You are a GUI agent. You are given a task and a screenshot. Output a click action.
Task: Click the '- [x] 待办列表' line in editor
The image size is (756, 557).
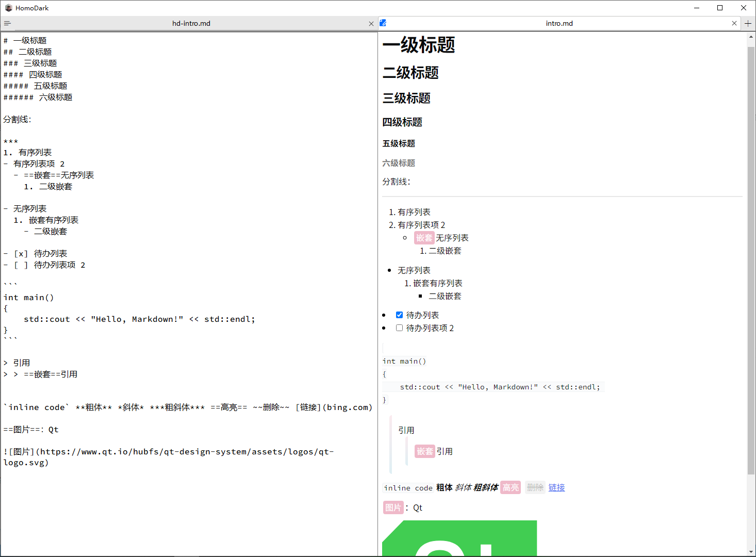[35, 253]
